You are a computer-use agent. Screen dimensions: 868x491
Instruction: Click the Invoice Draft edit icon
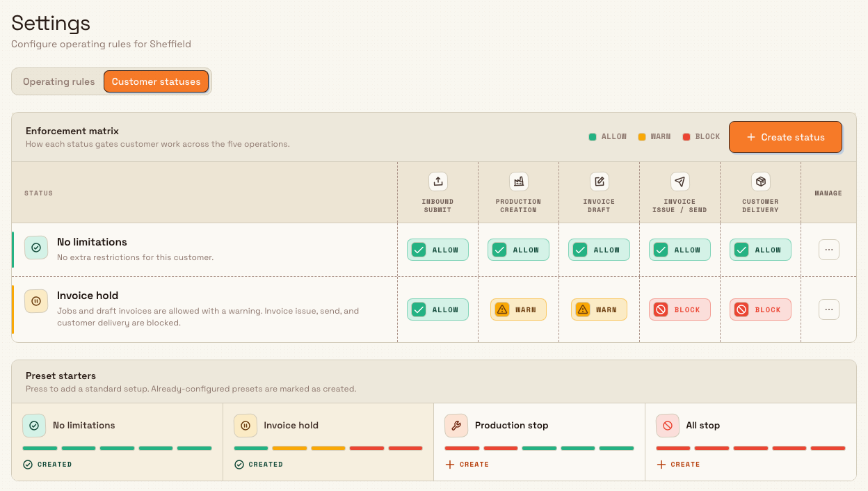click(x=600, y=182)
